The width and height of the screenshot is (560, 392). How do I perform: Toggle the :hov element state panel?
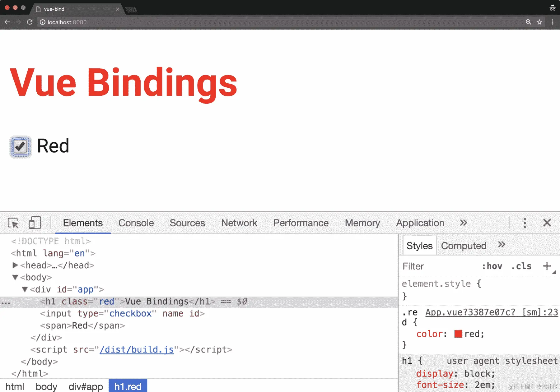(492, 266)
